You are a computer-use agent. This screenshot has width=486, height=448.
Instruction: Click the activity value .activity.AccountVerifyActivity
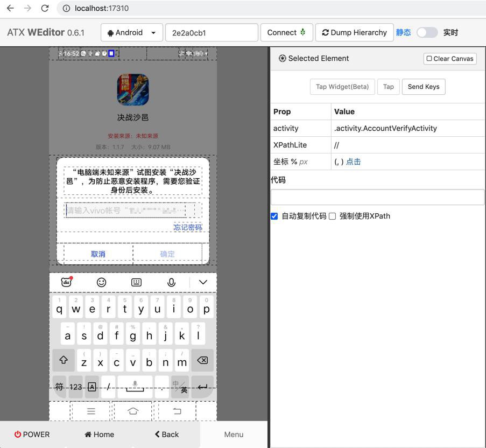tap(385, 128)
